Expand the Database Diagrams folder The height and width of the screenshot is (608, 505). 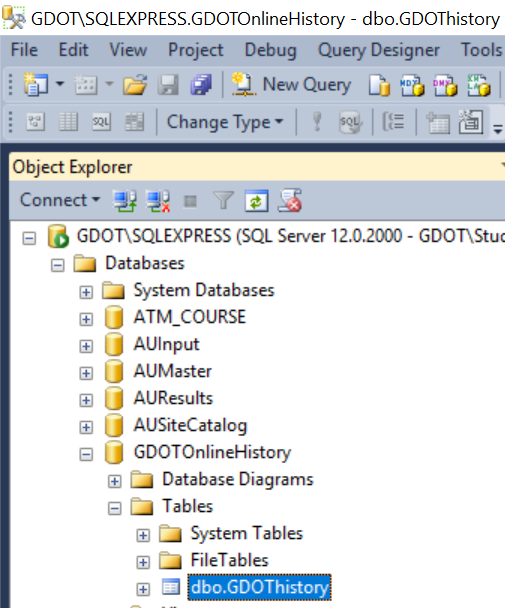pyautogui.click(x=114, y=481)
